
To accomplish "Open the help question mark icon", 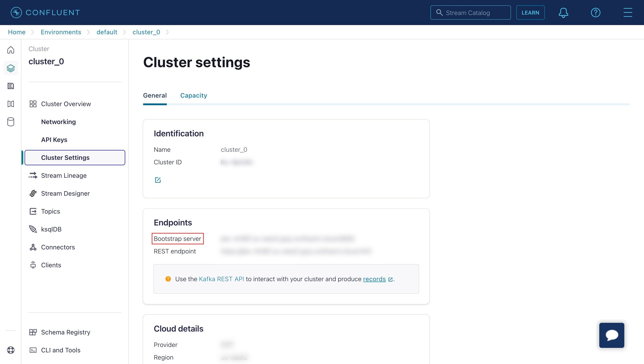I will point(595,13).
